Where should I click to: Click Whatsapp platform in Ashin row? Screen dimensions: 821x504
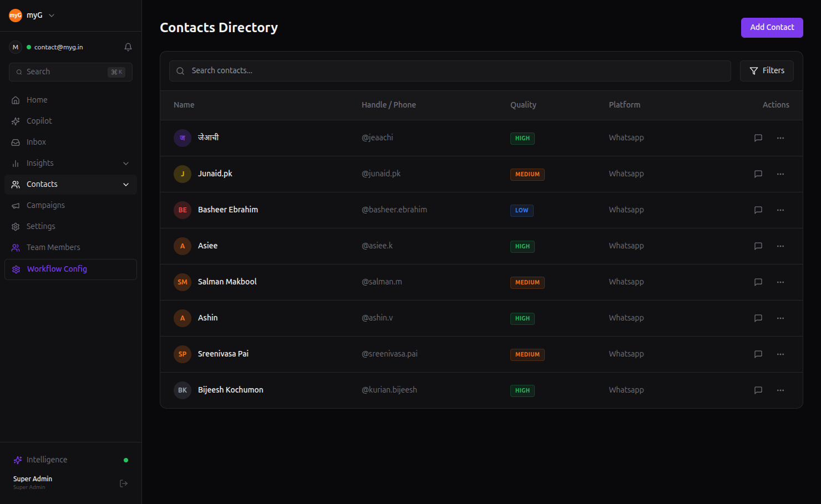pos(626,318)
